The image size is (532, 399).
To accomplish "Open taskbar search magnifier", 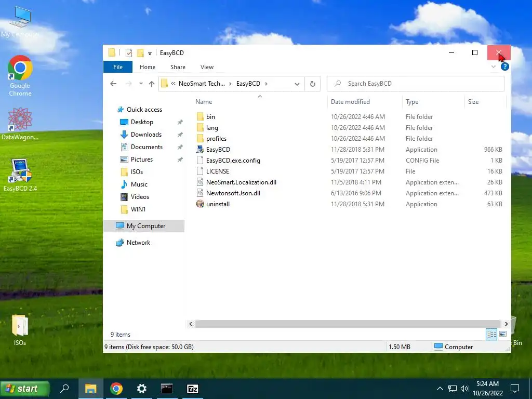I will pyautogui.click(x=64, y=389).
